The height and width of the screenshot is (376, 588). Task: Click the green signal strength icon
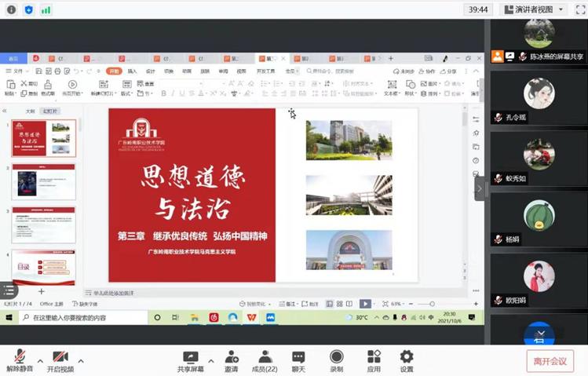[x=46, y=10]
